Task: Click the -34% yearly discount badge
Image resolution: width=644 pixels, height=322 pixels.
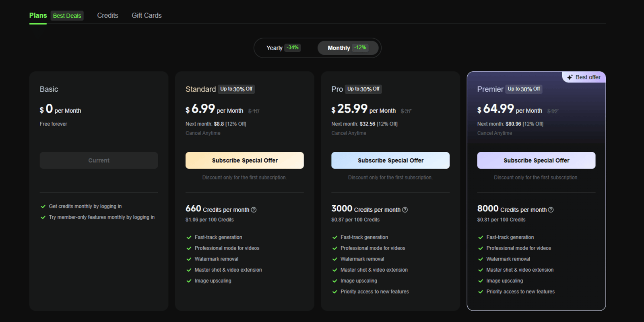Action: (x=293, y=47)
